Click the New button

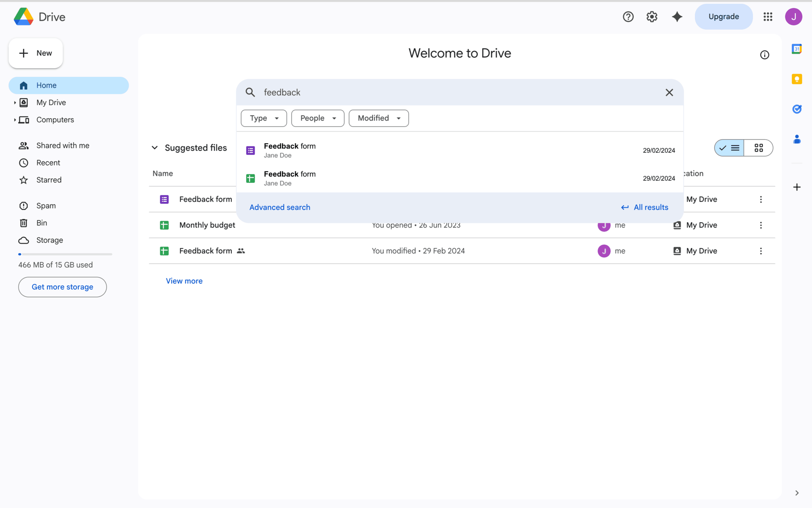[x=36, y=53]
